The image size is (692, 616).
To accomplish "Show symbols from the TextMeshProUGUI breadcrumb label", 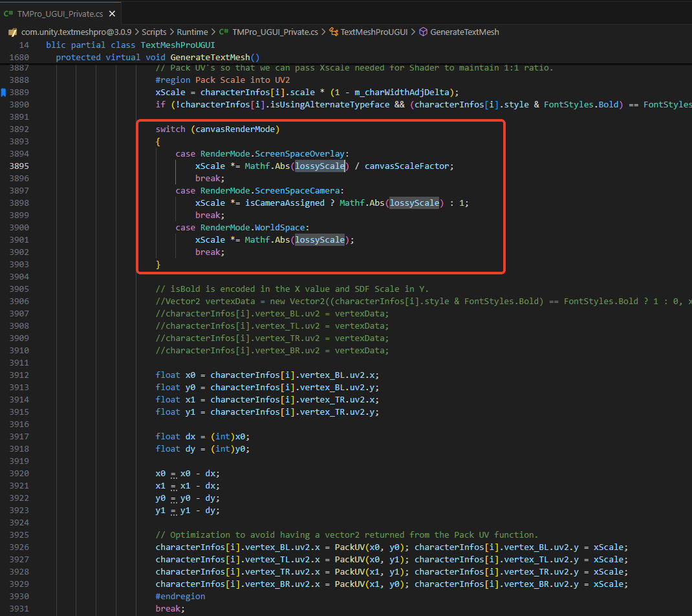I will (x=374, y=32).
